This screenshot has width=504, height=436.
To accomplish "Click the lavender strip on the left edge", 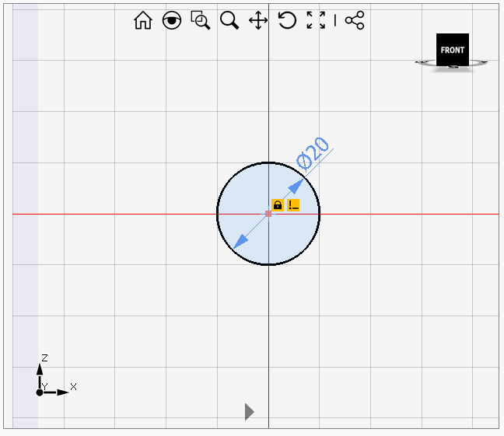I will point(25,218).
